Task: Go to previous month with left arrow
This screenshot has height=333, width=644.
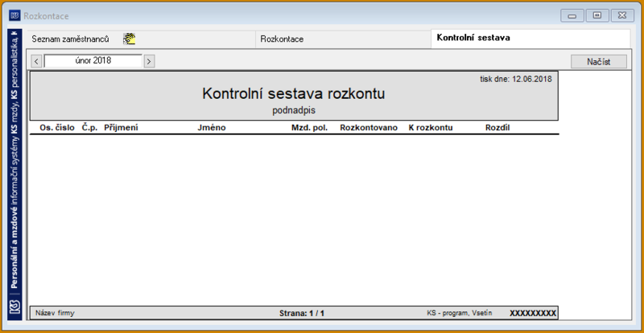Action: point(36,61)
